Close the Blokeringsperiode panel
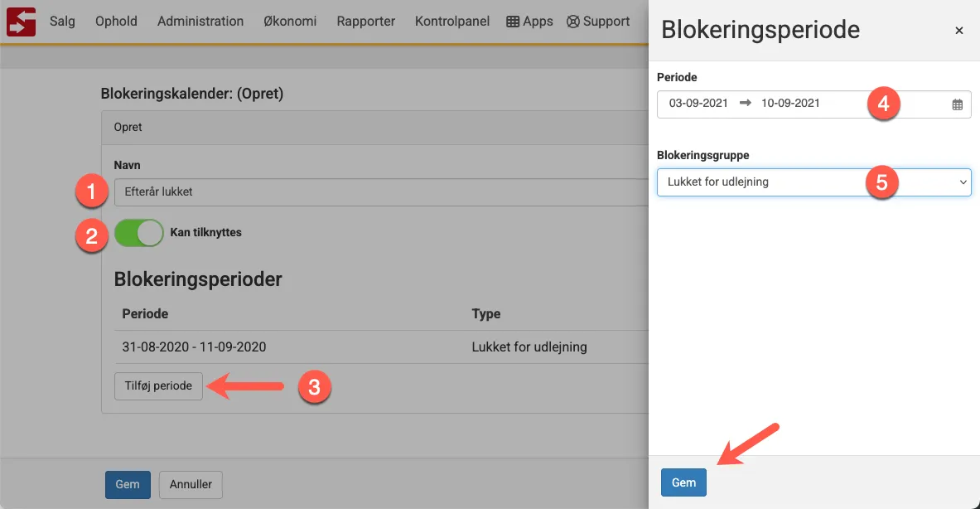This screenshot has height=509, width=980. point(958,31)
